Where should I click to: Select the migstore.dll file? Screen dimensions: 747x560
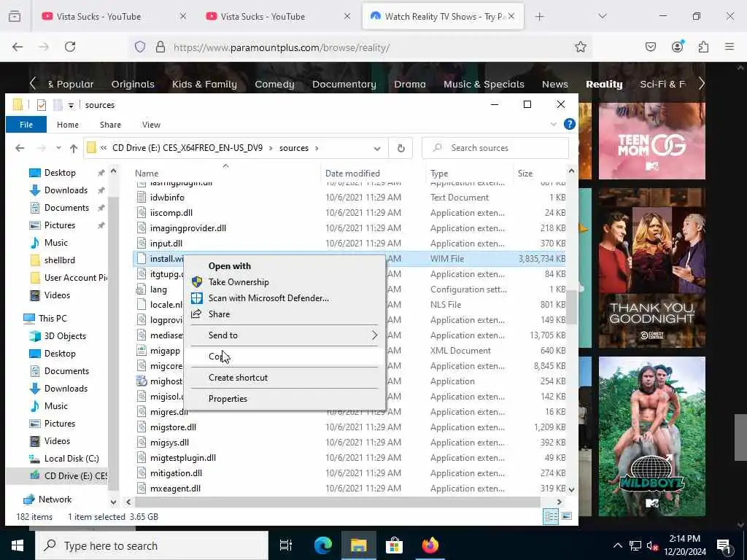tap(173, 427)
